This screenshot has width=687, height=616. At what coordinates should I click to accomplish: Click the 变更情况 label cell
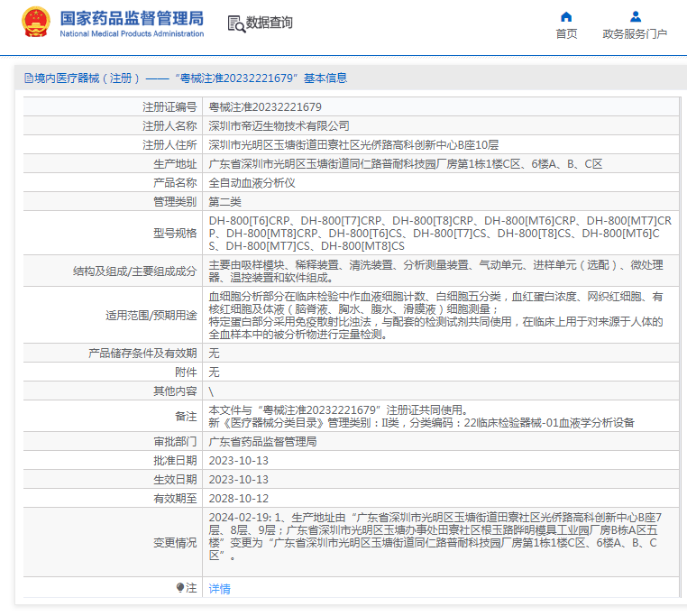[x=113, y=542]
